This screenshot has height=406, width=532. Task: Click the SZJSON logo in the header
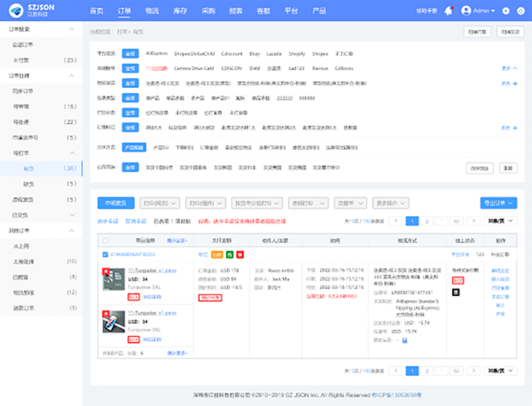coord(31,11)
